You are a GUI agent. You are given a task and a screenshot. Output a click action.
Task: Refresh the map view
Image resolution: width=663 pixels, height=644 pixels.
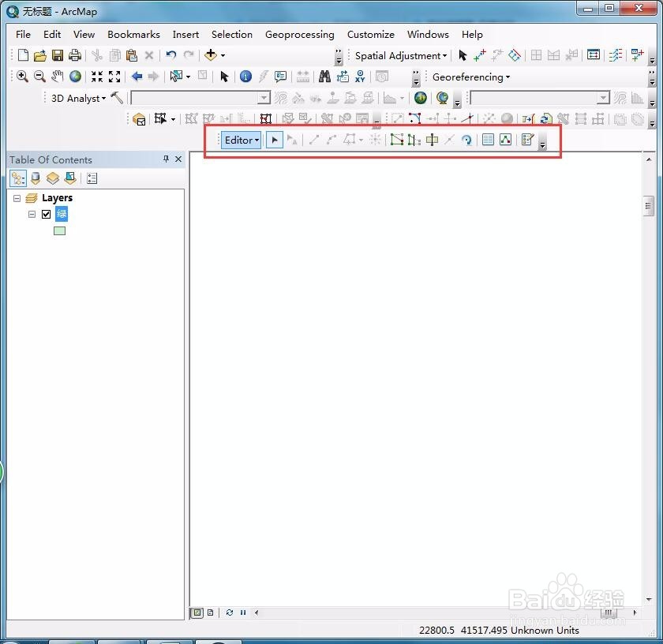coord(230,612)
